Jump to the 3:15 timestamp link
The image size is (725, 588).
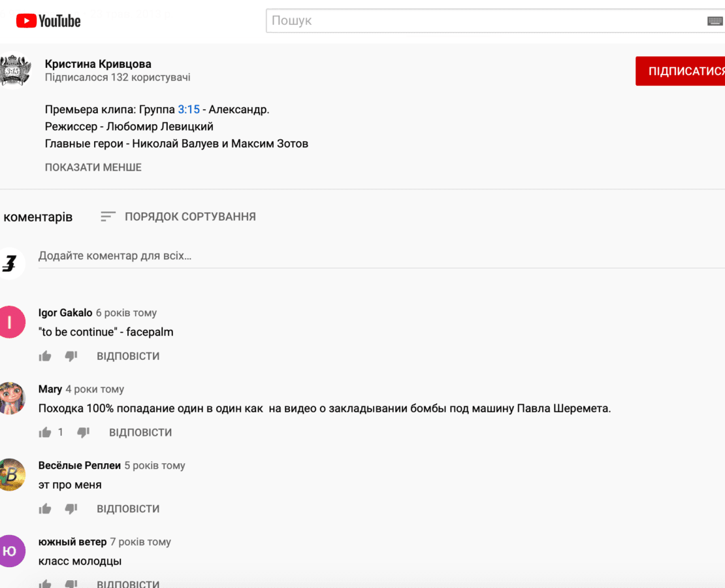coord(189,109)
